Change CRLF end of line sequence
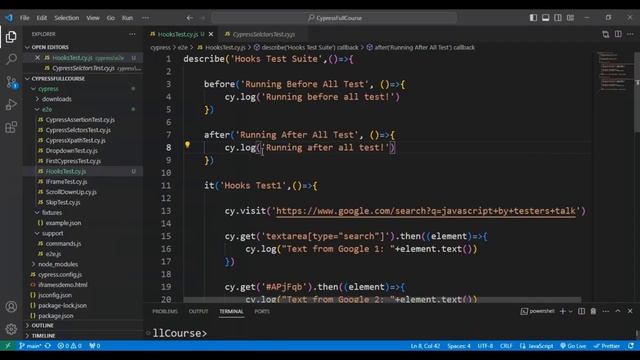Viewport: 640px width, 360px height. click(x=506, y=346)
